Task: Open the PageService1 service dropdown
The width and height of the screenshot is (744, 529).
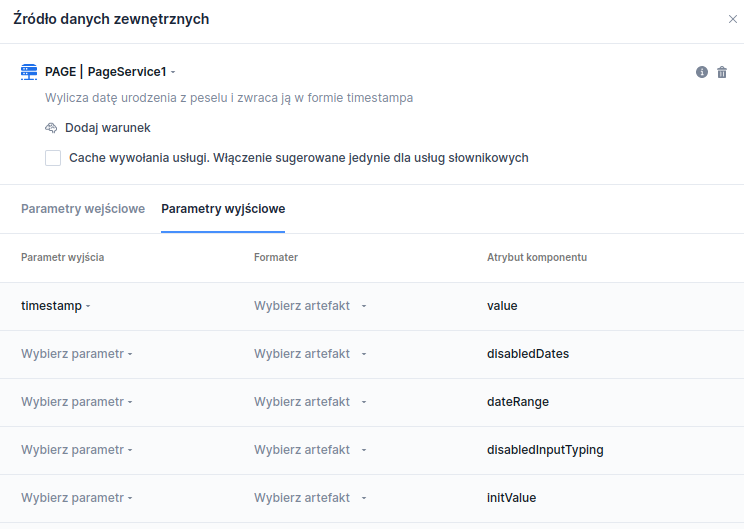Action: click(132, 72)
